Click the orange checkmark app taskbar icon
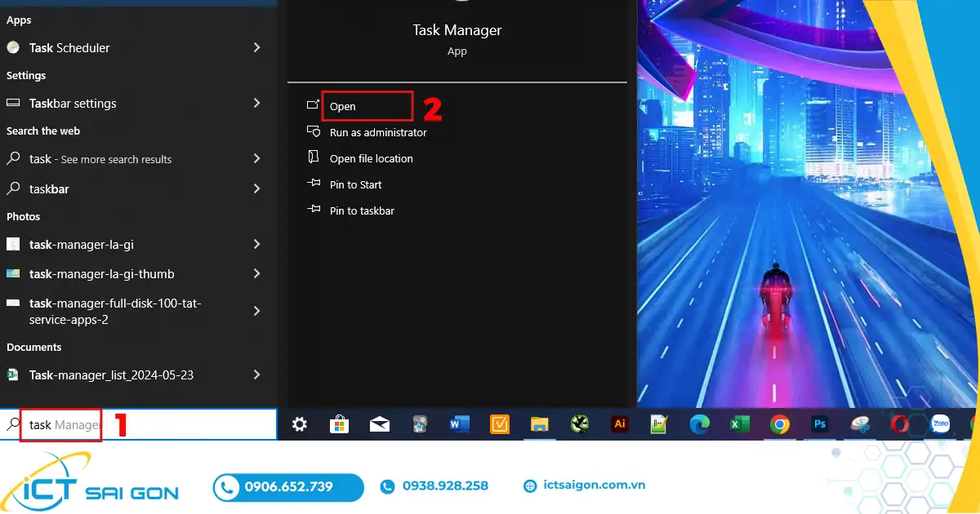The height and width of the screenshot is (514, 980). point(499,424)
